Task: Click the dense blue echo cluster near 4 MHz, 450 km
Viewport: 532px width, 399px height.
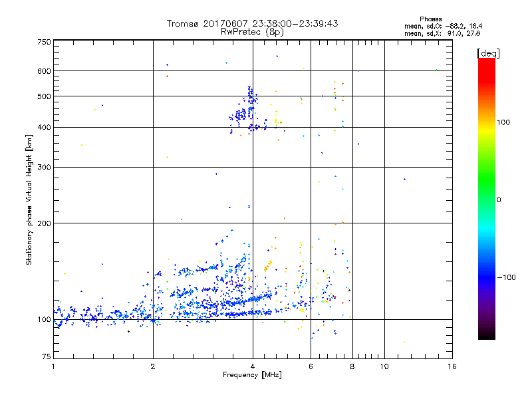Action: pyautogui.click(x=245, y=112)
